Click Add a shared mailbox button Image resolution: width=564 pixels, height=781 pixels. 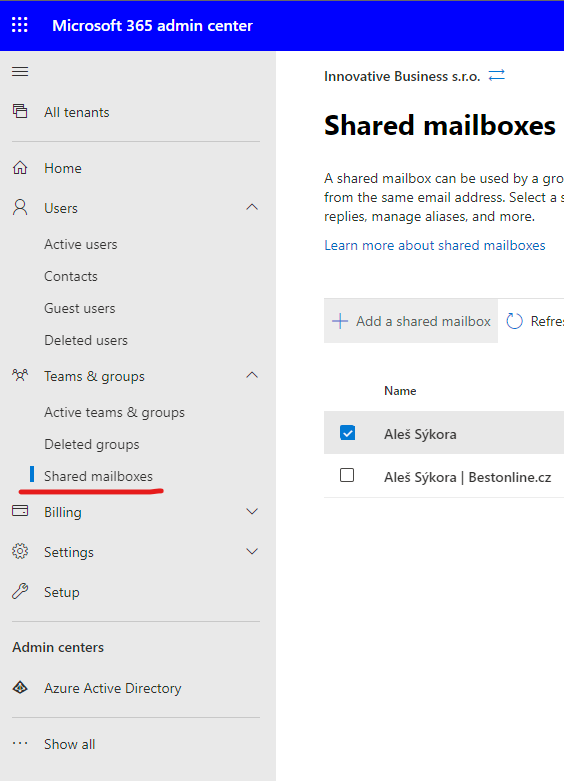pos(411,321)
